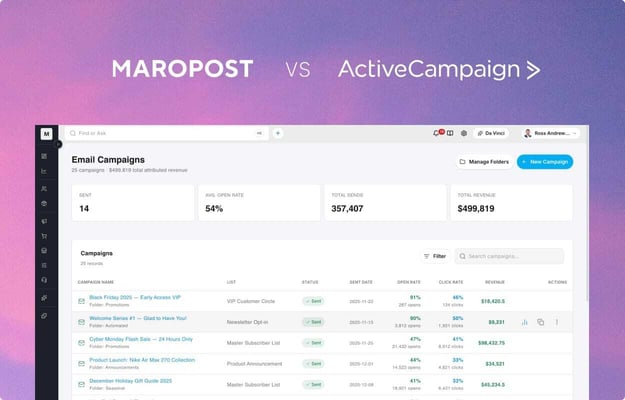Click the Maropost M logo in sidebar

(46, 134)
